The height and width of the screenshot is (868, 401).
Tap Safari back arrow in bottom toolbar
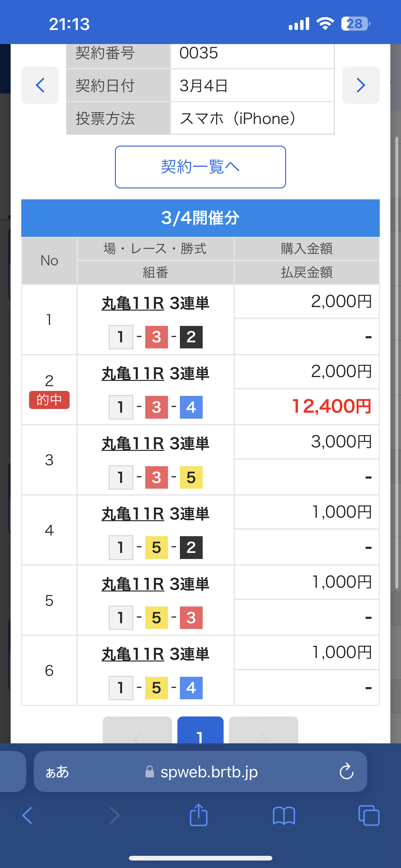click(x=27, y=816)
